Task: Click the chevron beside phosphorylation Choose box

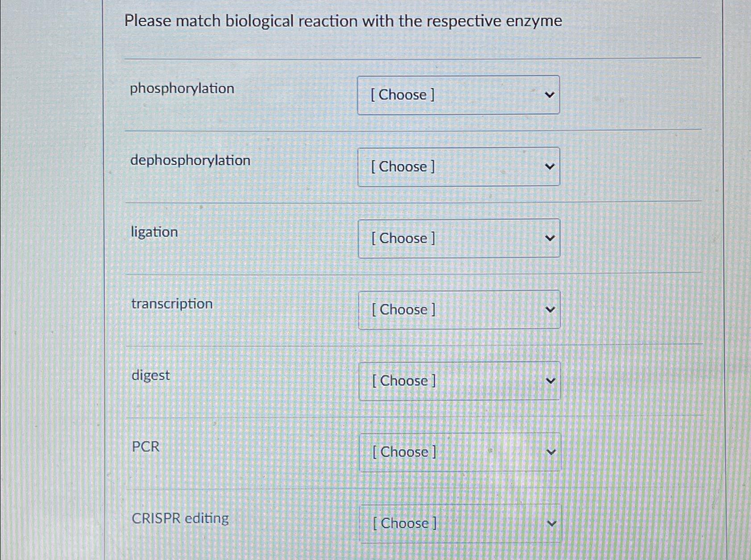Action: [551, 95]
